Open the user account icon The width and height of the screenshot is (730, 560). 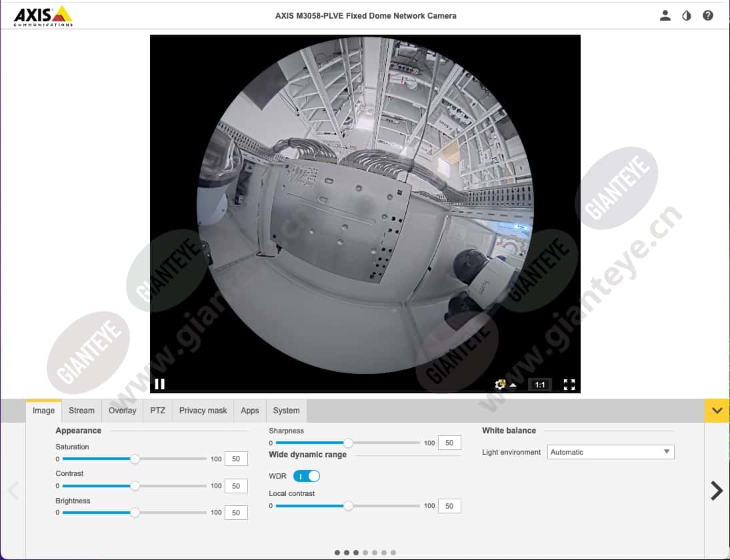coord(665,16)
